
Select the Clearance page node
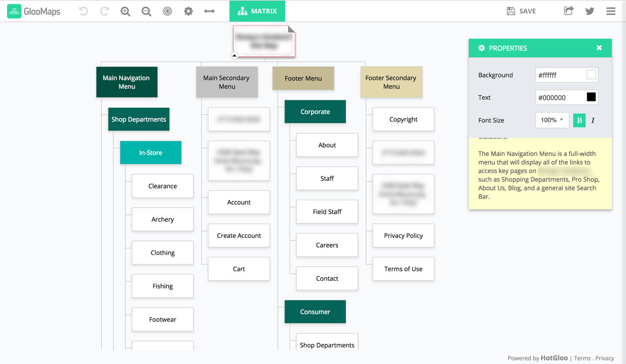162,186
